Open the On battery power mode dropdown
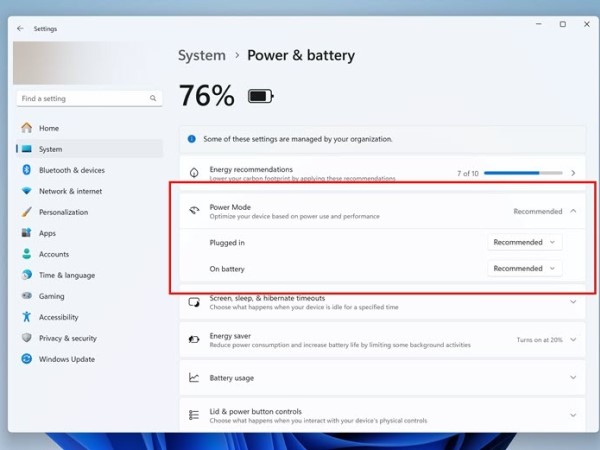 (525, 269)
